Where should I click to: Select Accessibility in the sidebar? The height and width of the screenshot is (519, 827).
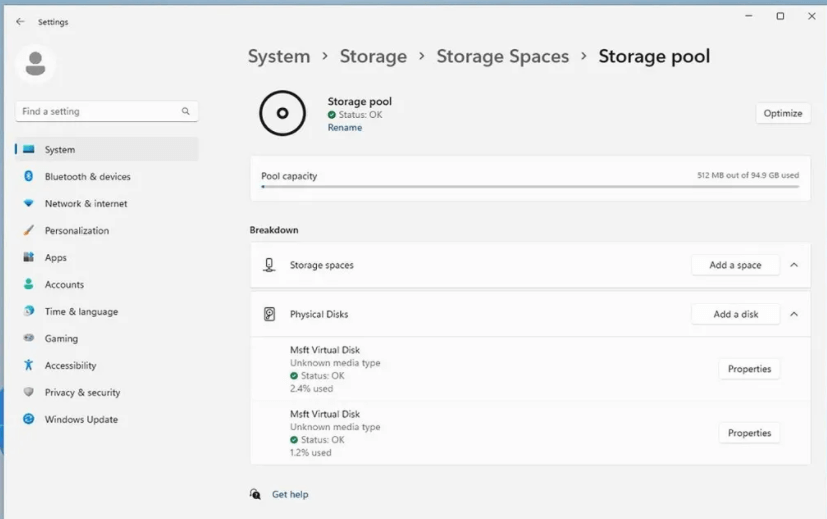click(107, 365)
